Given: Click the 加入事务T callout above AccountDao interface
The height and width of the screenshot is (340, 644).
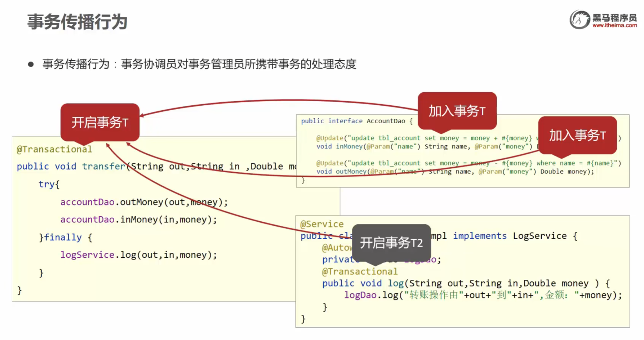Looking at the screenshot, I should click(x=457, y=111).
